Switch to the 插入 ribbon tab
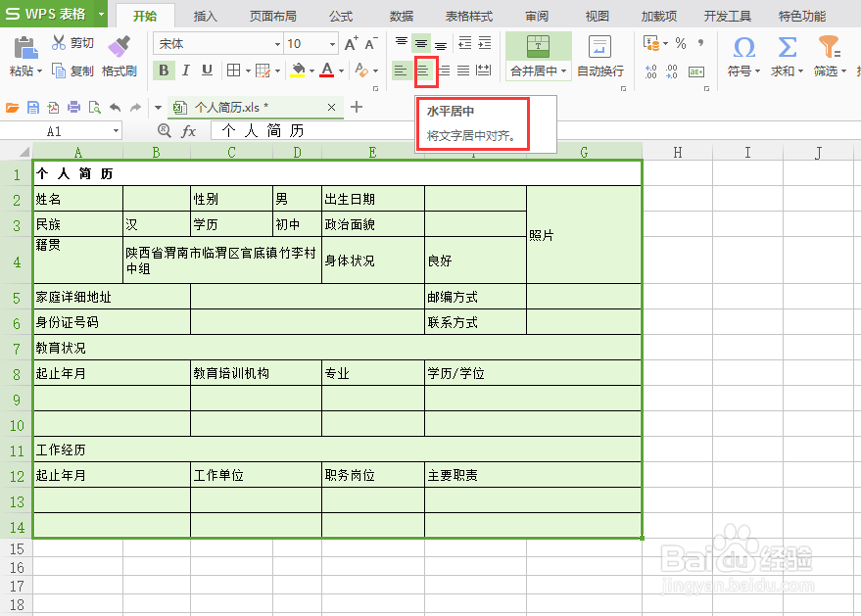Screen dimensions: 861x616 (206, 15)
